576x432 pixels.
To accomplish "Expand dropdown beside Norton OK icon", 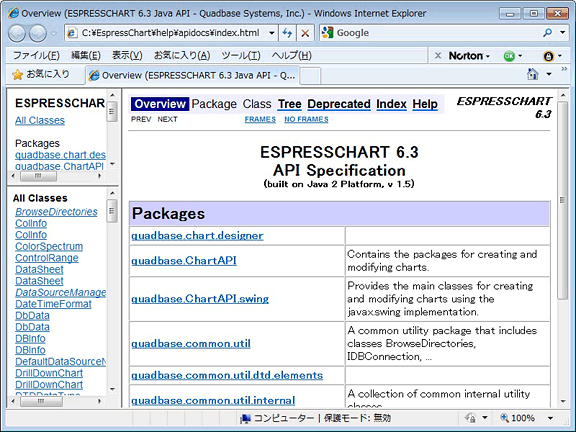I will (x=520, y=56).
